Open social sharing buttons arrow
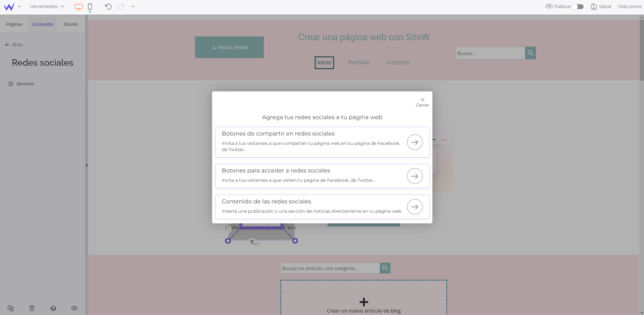Image resolution: width=644 pixels, height=315 pixels. (415, 142)
